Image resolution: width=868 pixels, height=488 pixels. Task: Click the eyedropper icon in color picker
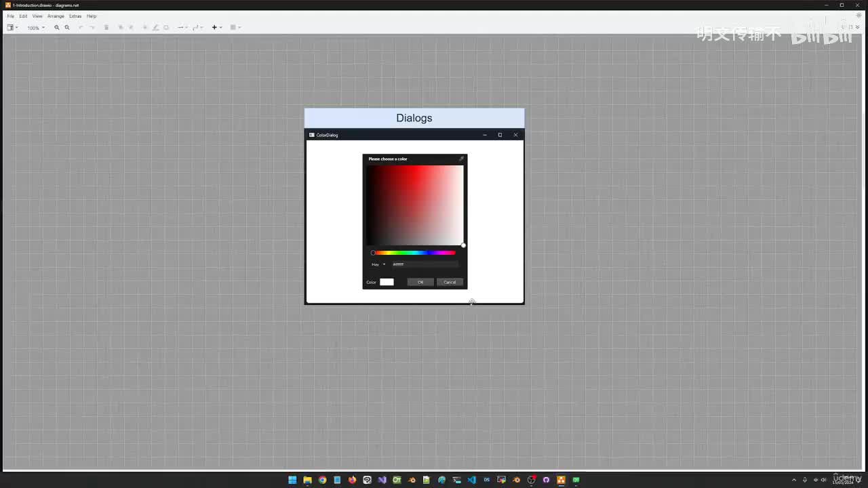tap(462, 159)
